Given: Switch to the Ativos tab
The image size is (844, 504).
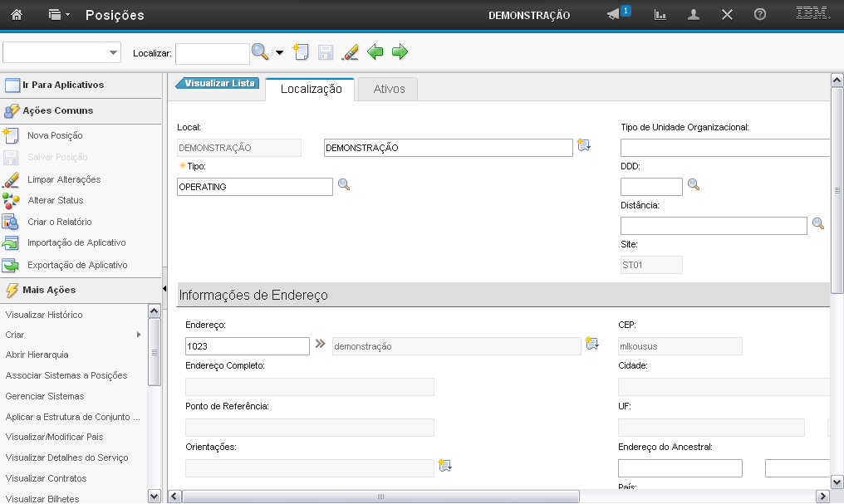Looking at the screenshot, I should [389, 89].
